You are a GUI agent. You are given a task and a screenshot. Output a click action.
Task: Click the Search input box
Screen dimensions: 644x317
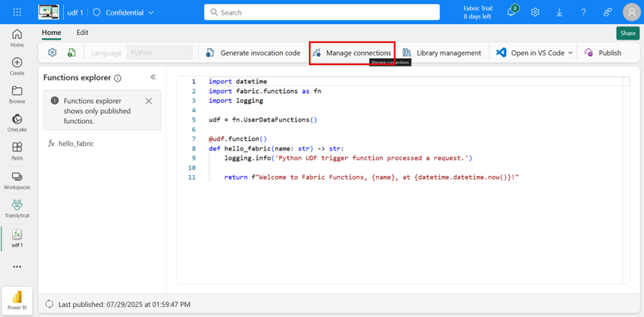tap(322, 12)
